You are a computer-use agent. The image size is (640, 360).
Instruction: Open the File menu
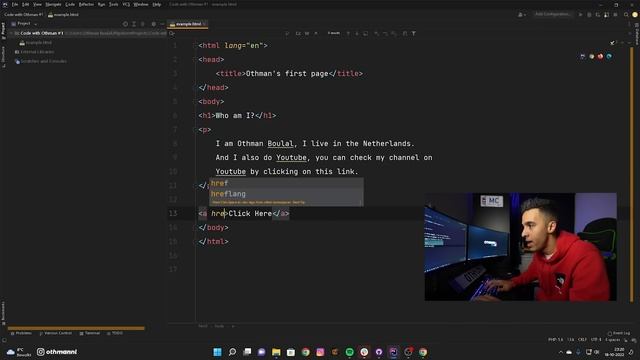point(15,4)
